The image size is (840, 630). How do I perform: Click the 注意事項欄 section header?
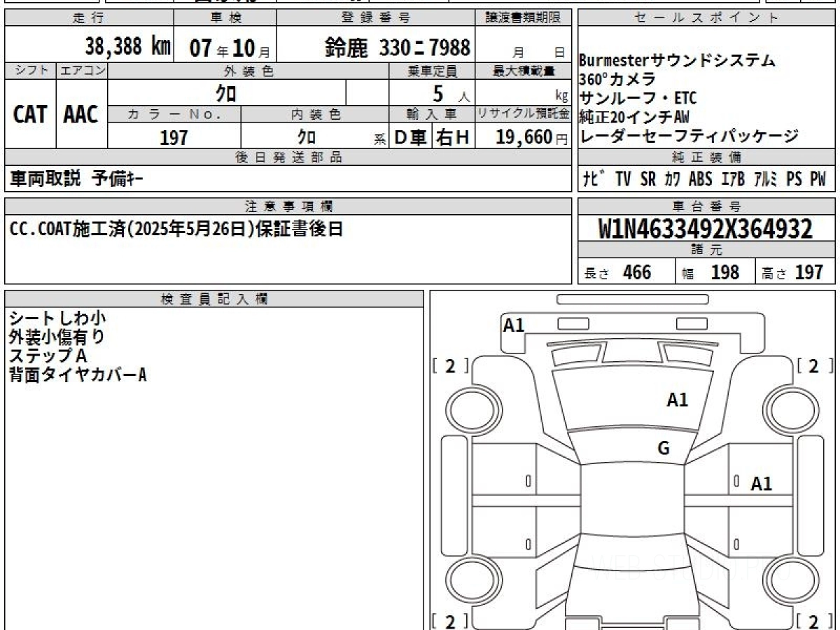288,206
